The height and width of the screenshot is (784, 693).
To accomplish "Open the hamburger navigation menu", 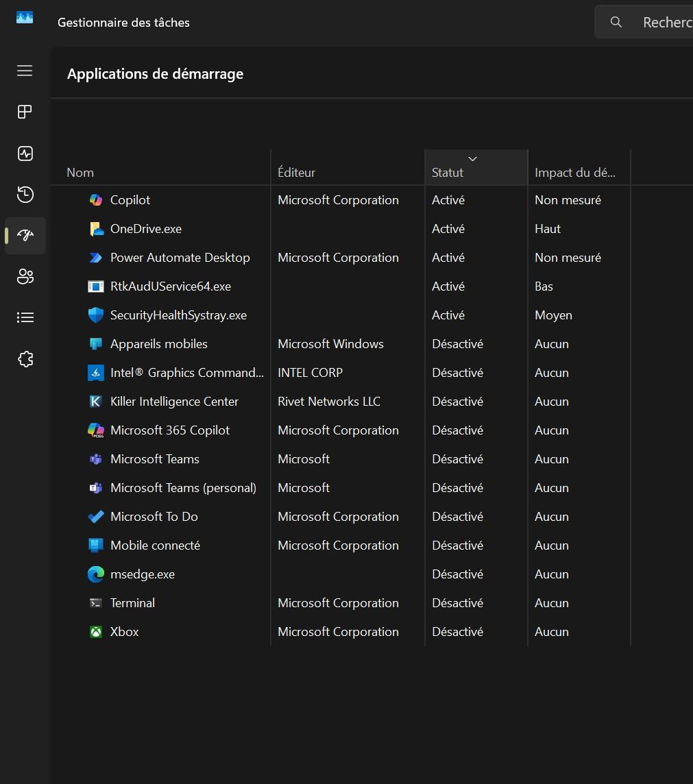I will pyautogui.click(x=25, y=71).
